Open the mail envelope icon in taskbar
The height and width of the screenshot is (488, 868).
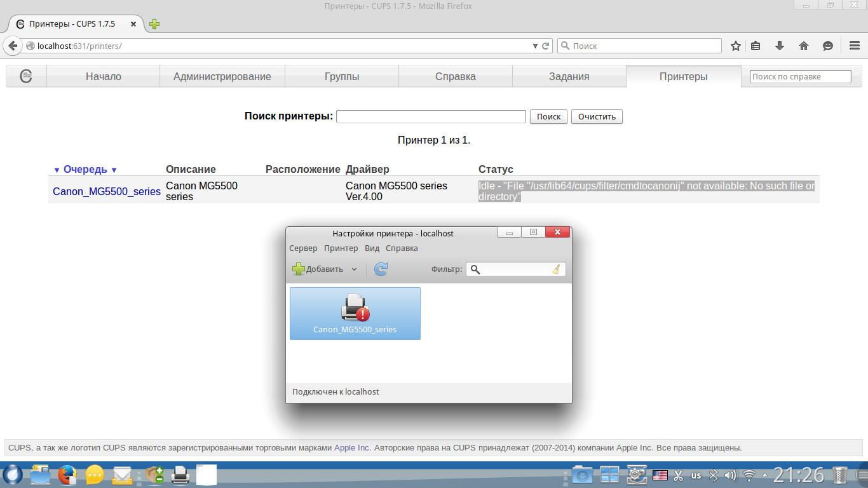[x=122, y=475]
